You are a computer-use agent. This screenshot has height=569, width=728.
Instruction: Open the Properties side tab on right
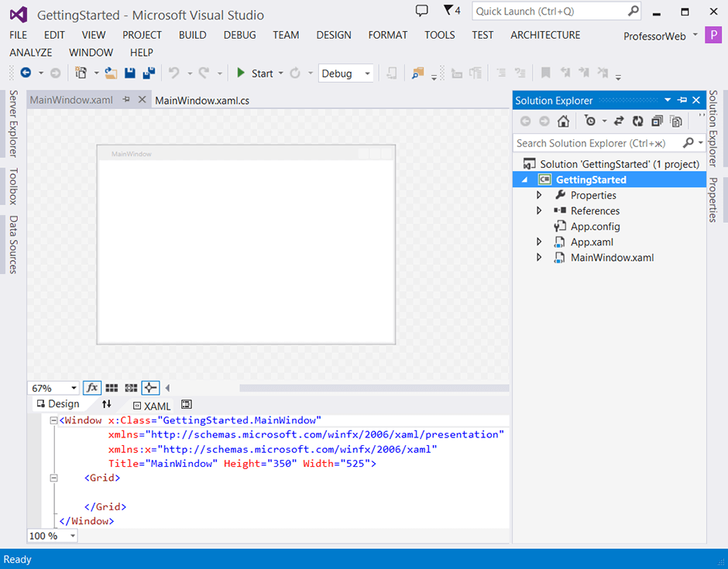click(x=713, y=200)
